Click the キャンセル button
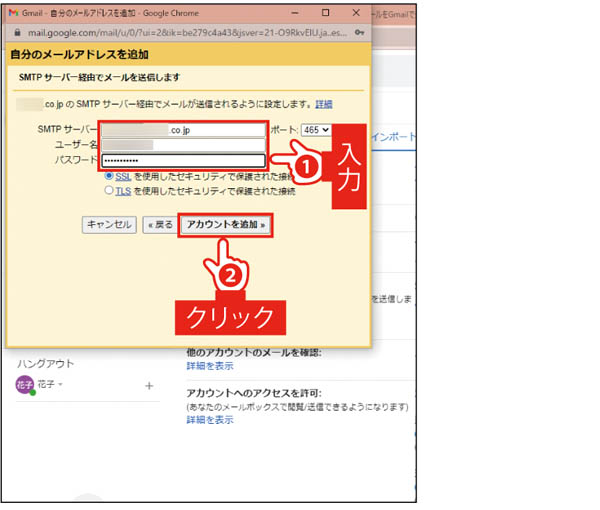Image resolution: width=600 pixels, height=510 pixels. tap(109, 225)
